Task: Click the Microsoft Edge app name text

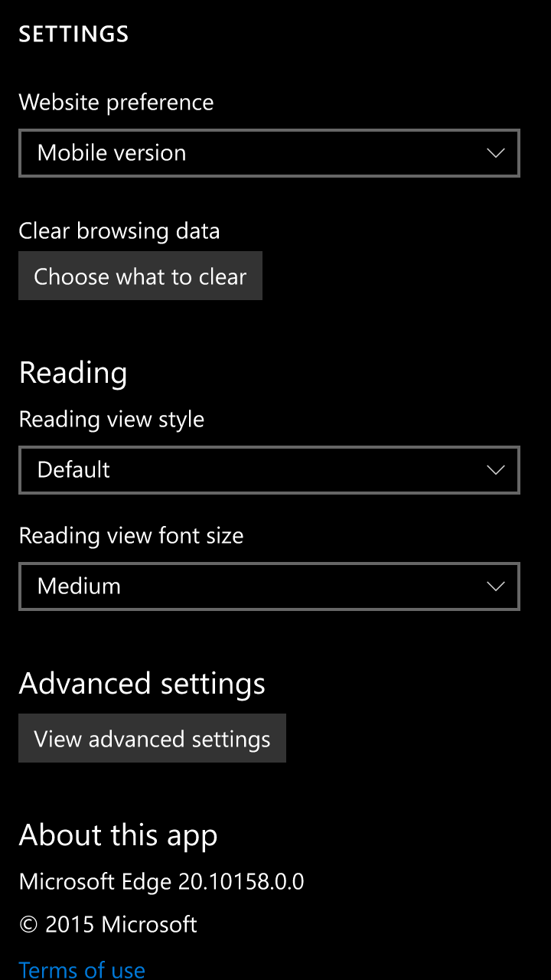Action: tap(95, 881)
